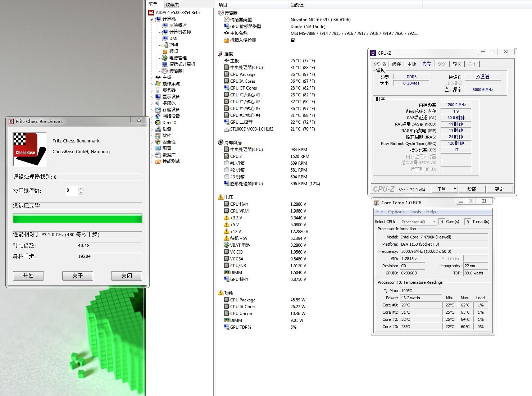This screenshot has width=532, height=396.
Task: Open CPU-Z 工具 dropdown arrow
Action: click(x=455, y=189)
